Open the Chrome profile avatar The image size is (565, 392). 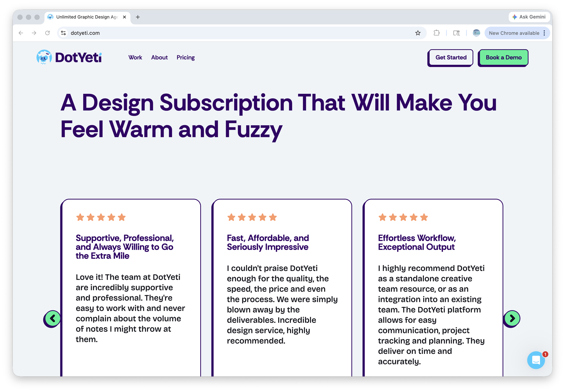[x=476, y=33]
